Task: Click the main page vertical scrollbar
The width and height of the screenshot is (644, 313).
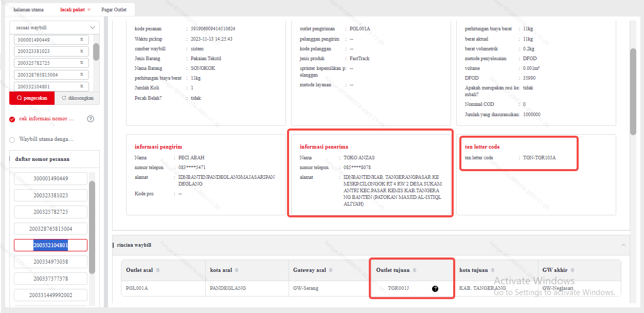Action: (633, 91)
